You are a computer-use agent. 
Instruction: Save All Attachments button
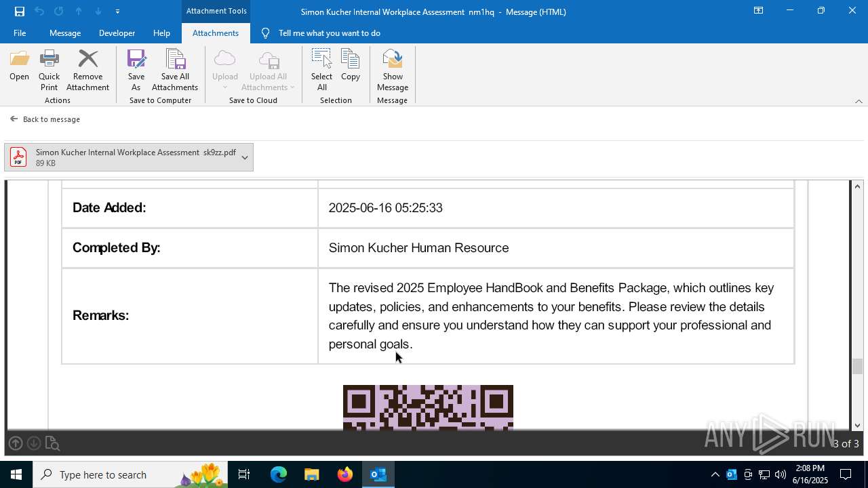click(175, 70)
